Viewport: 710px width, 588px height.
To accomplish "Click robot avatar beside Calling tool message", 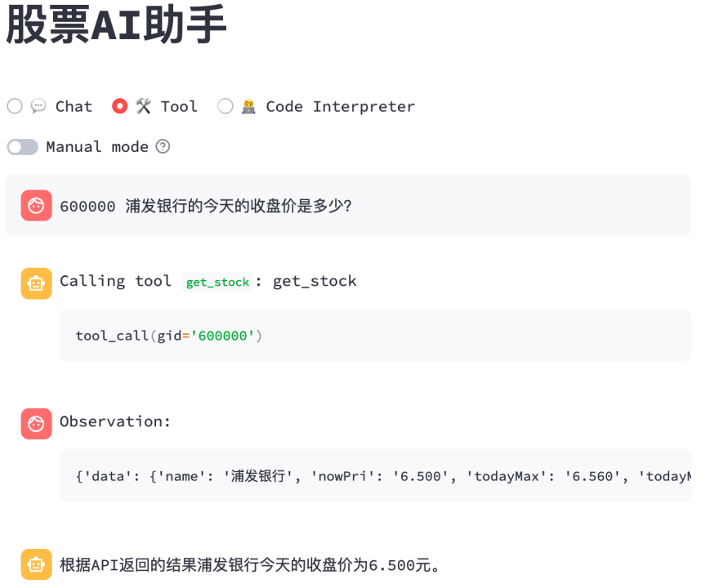I will [x=36, y=283].
